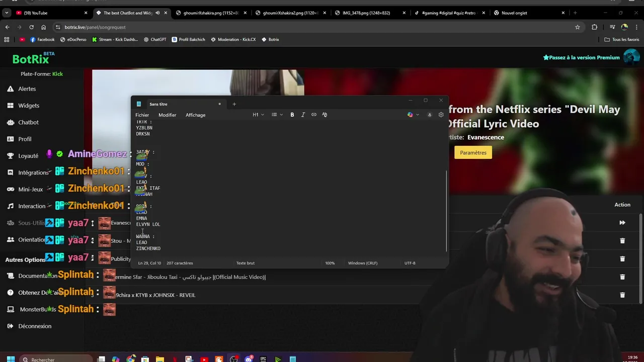Go to browser home page
Image resolution: width=644 pixels, height=362 pixels.
(43, 27)
